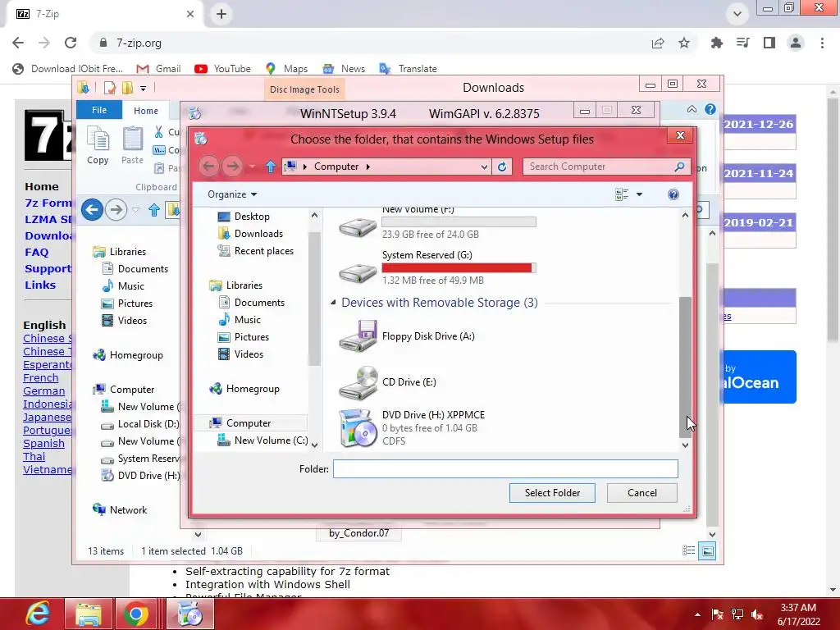
Task: Open view options dropdown arrow in dialog
Action: 639,194
